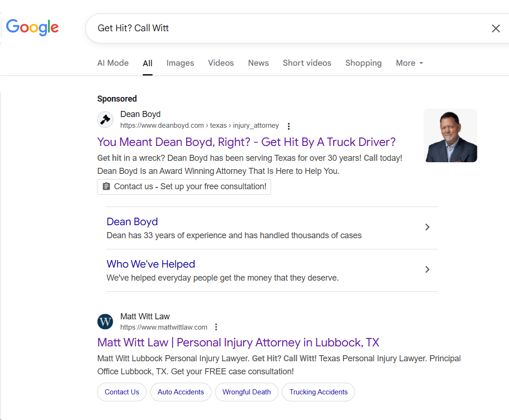Click the 'Sponsored' label
The width and height of the screenshot is (509, 420).
click(x=117, y=99)
